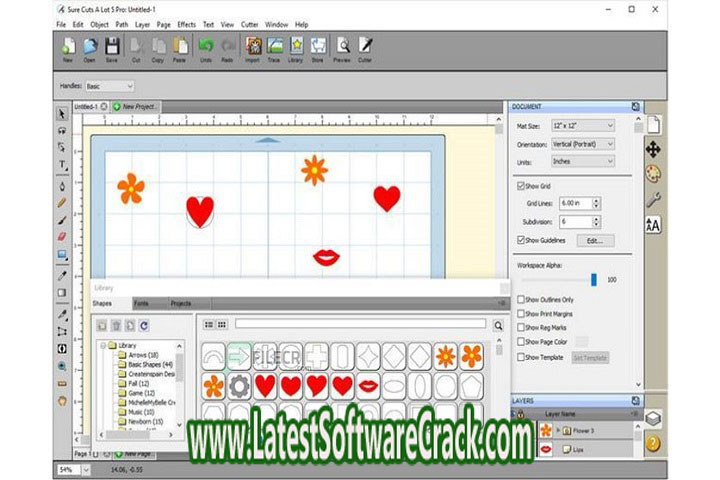Enable Show Reg Marks
The width and height of the screenshot is (720, 480).
click(x=521, y=328)
